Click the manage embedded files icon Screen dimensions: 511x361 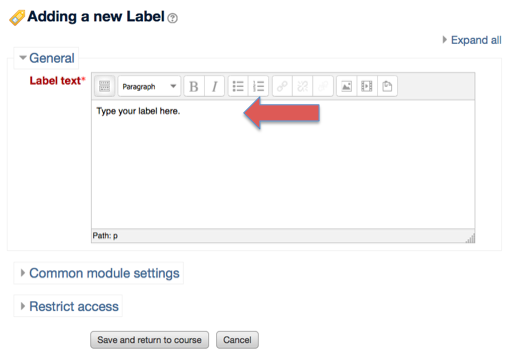click(x=387, y=86)
